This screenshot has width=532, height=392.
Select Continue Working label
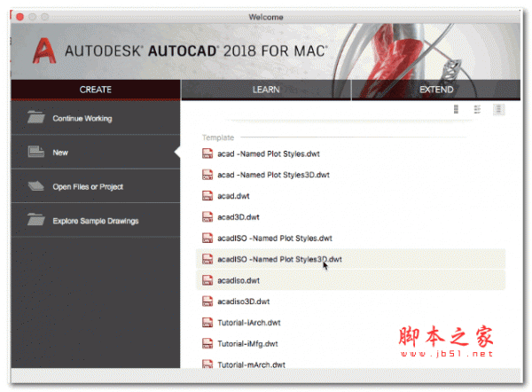pyautogui.click(x=82, y=119)
